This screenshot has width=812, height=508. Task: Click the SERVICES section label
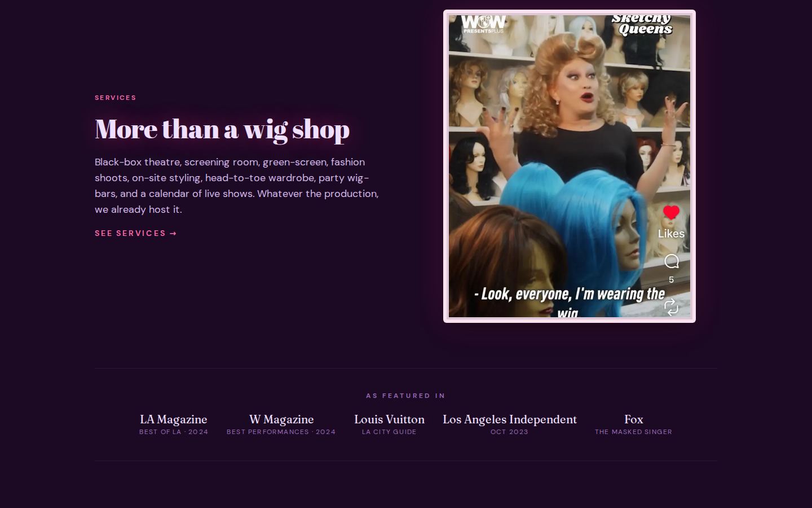pos(116,98)
